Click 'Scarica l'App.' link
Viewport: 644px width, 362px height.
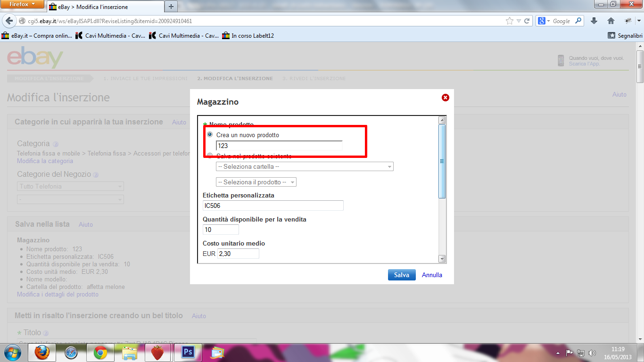pos(584,64)
